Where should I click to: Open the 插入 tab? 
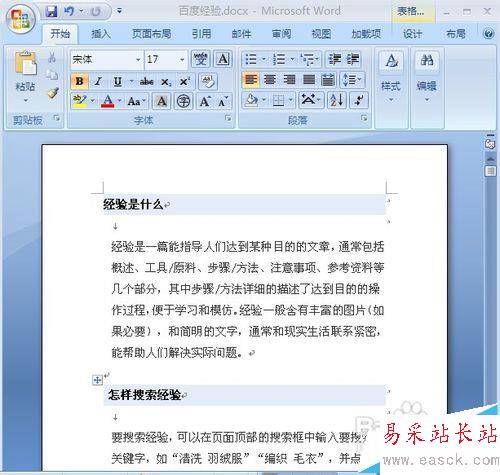pyautogui.click(x=101, y=34)
